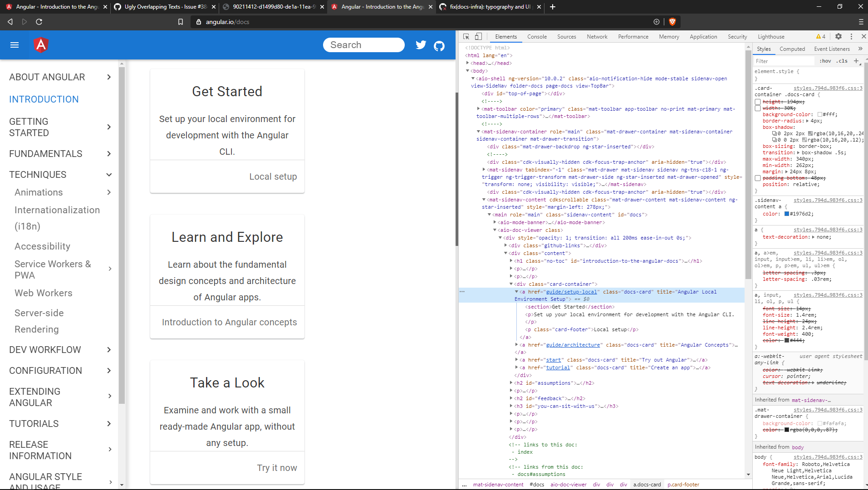Toggle the device emulation toolbar
This screenshot has width=868, height=490.
(x=479, y=36)
